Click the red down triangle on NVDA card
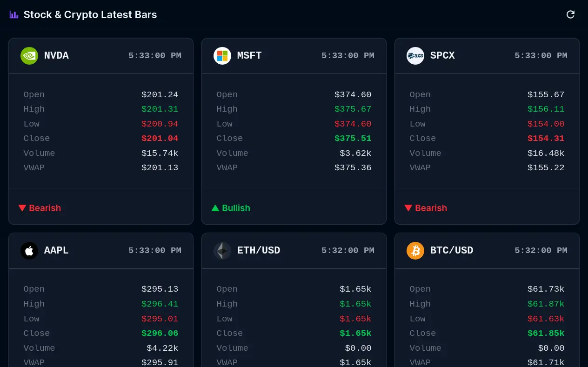 [x=22, y=208]
